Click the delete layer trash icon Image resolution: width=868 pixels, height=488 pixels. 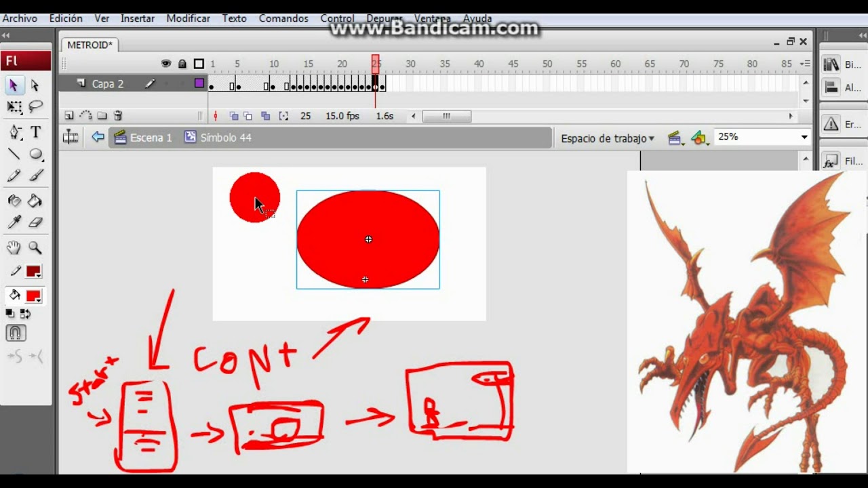click(118, 116)
